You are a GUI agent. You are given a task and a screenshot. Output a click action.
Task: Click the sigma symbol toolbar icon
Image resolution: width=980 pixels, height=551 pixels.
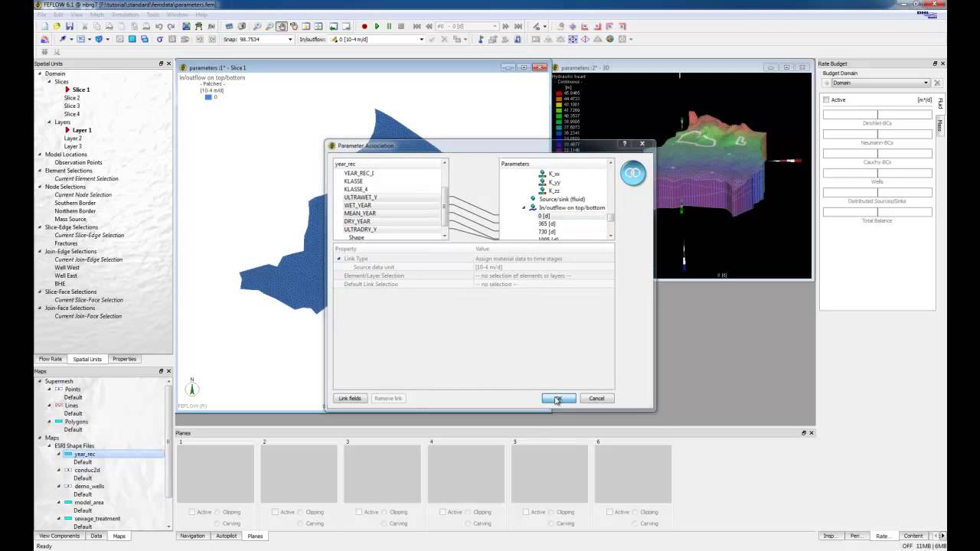click(x=159, y=39)
